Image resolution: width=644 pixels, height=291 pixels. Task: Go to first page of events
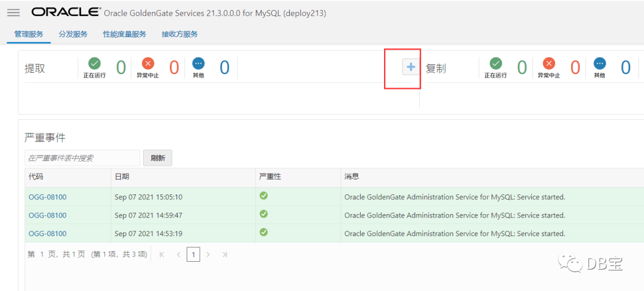(162, 255)
